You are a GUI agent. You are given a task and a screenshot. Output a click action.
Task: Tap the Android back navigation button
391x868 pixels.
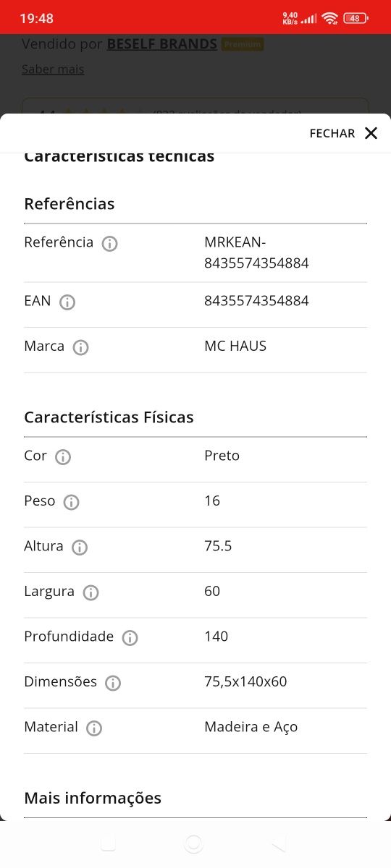(x=279, y=843)
